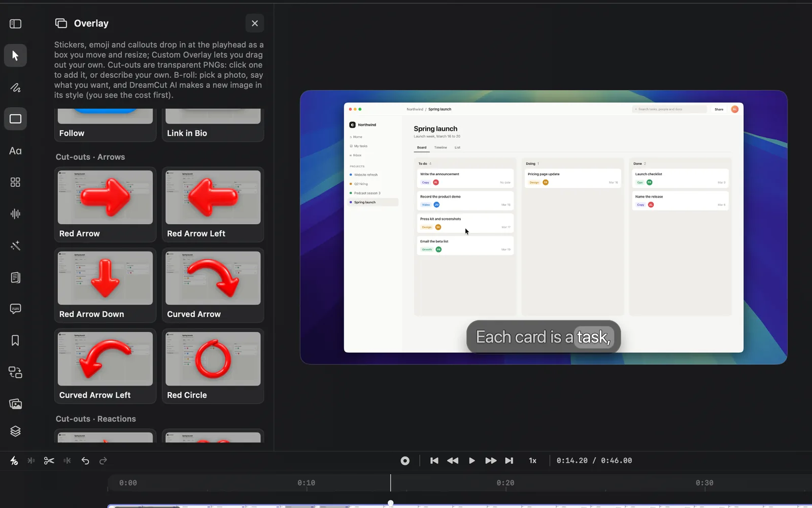Open the captions speech bubble panel
Screen dimensions: 812x508
click(15, 309)
